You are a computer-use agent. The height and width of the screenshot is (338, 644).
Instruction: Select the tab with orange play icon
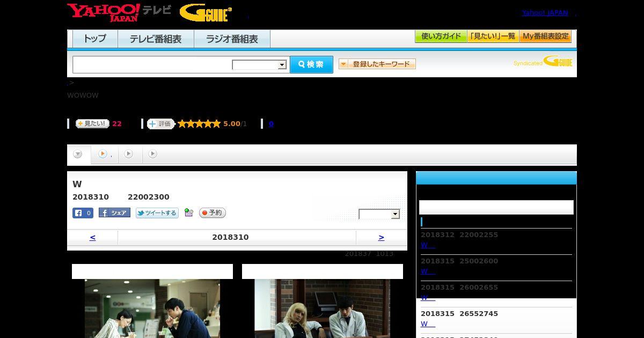(x=104, y=154)
